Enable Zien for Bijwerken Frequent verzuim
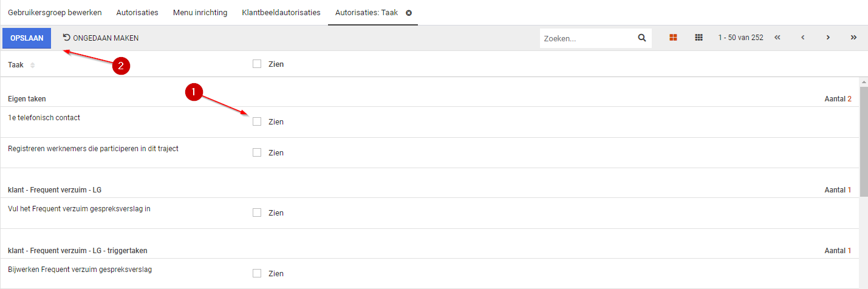Screen dimensions: 868x289 coord(257,273)
